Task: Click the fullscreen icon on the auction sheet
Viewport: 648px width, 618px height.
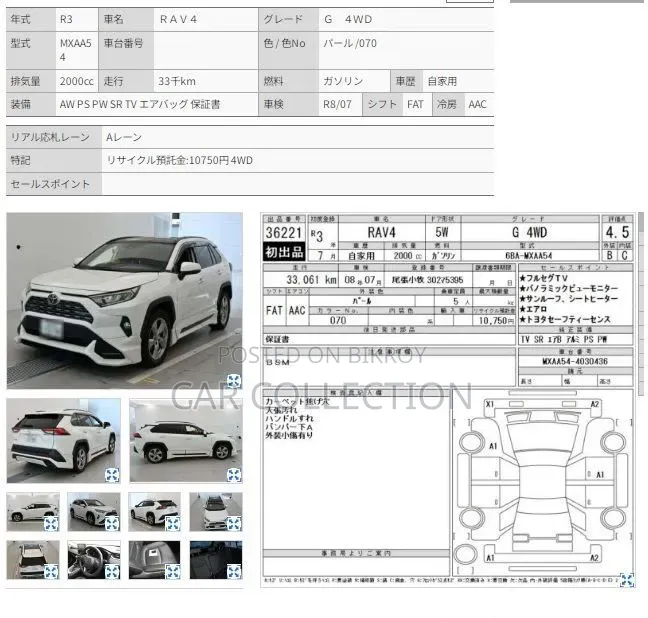Action: pos(627,580)
